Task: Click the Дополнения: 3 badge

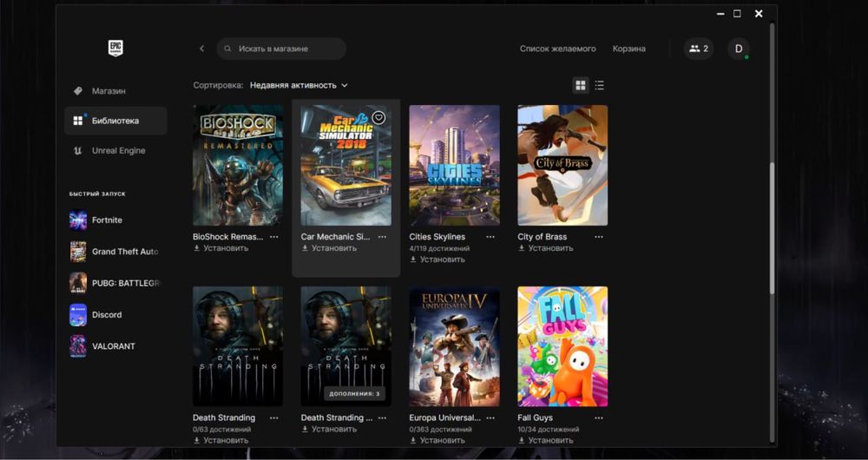Action: click(354, 393)
